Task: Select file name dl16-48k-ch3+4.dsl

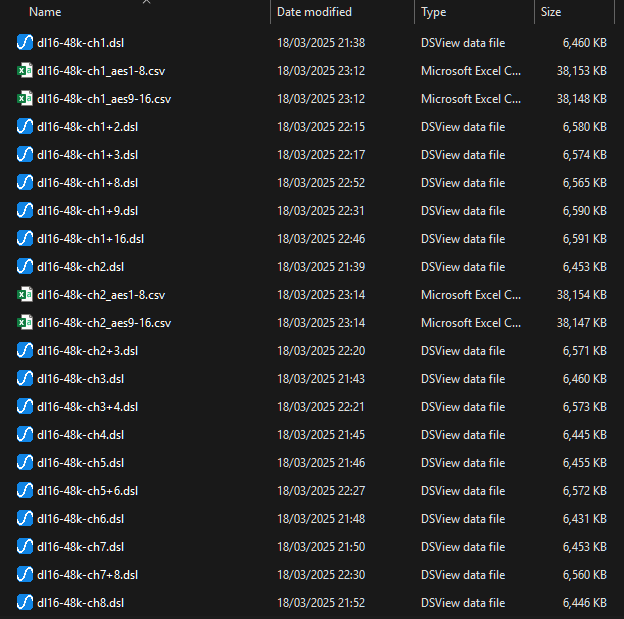Action: click(x=87, y=406)
